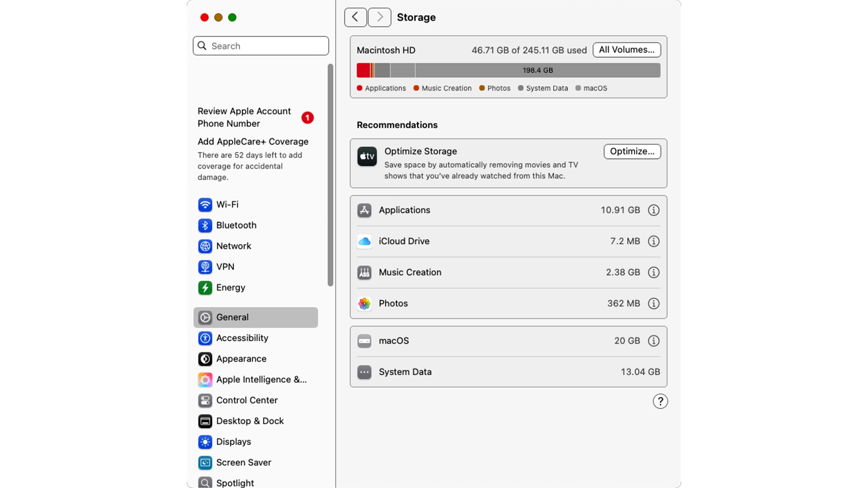
Task: Click the System Data ellipsis icon
Action: pyautogui.click(x=364, y=372)
